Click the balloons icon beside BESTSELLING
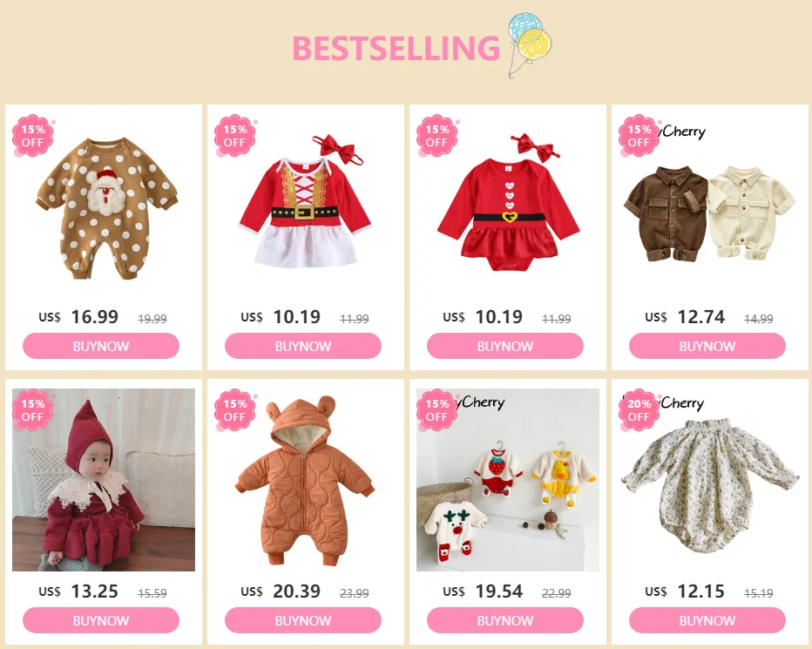Image resolution: width=812 pixels, height=649 pixels. [529, 45]
